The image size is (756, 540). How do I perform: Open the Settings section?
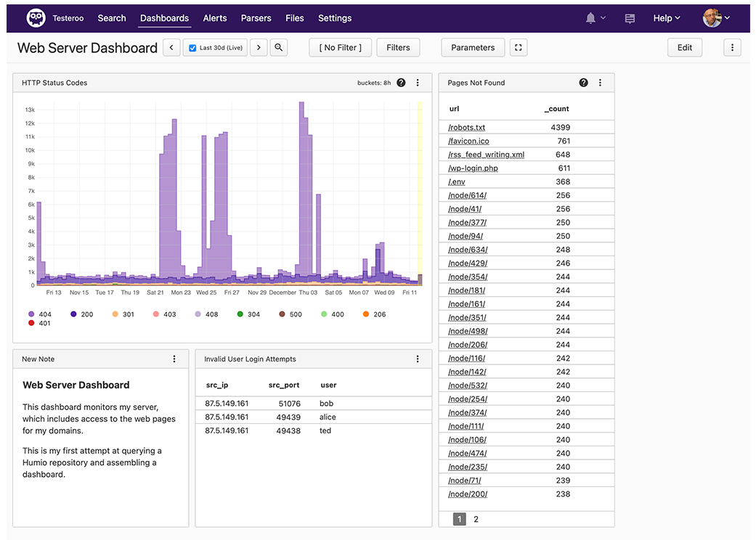[x=335, y=18]
